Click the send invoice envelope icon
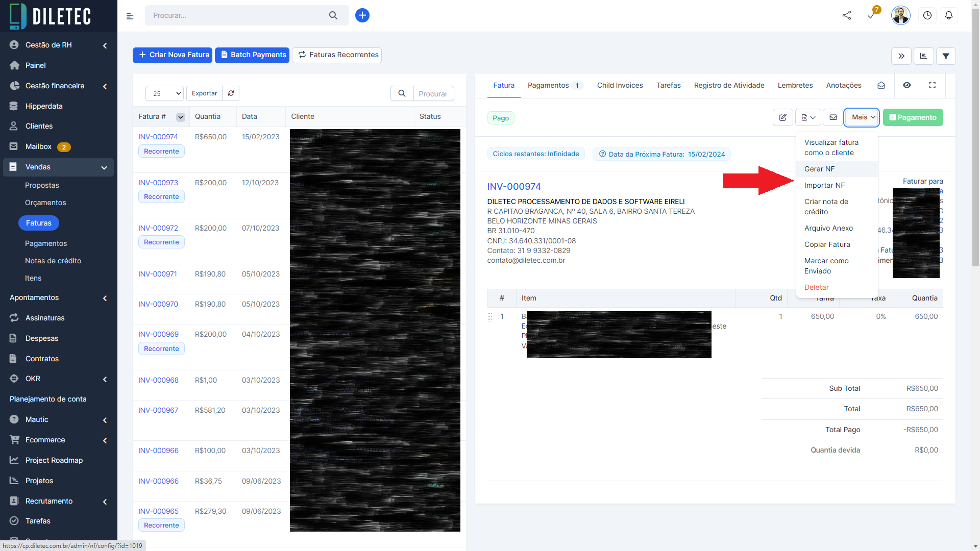 833,117
